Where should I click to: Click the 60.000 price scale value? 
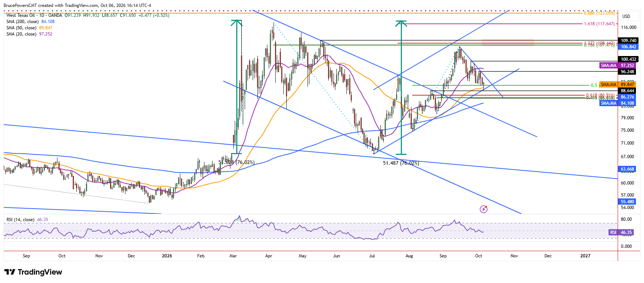(x=628, y=183)
